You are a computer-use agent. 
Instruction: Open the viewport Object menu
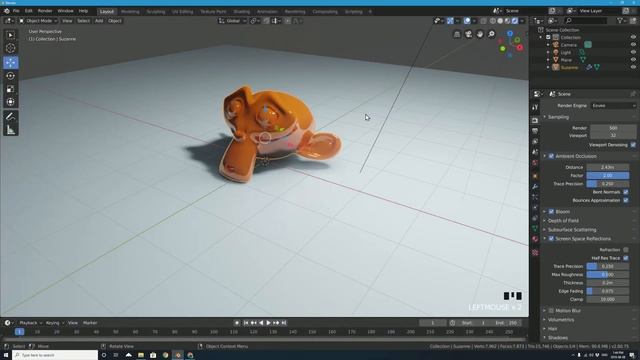click(x=115, y=21)
